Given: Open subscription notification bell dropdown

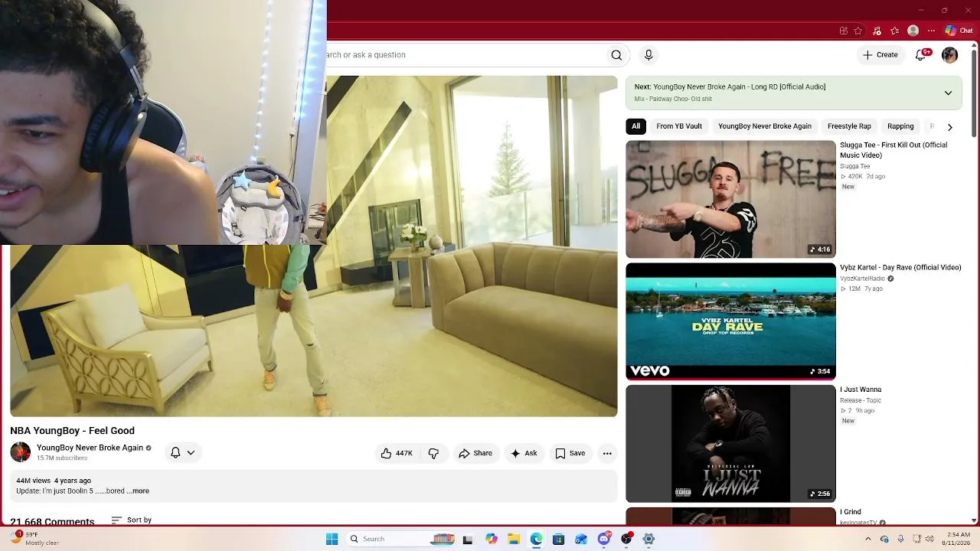Looking at the screenshot, I should click(183, 452).
